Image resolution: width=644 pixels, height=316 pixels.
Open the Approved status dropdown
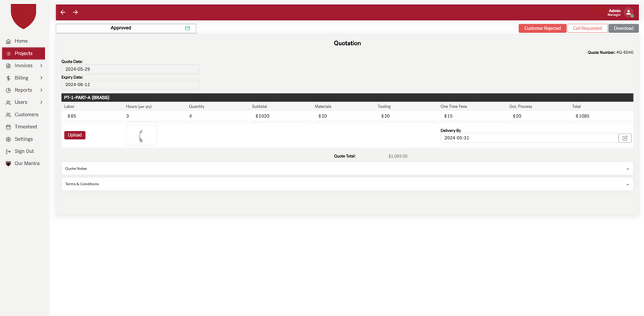[126, 28]
